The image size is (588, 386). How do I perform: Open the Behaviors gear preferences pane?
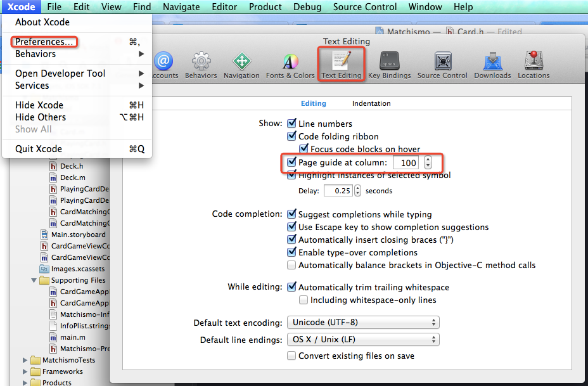(201, 65)
